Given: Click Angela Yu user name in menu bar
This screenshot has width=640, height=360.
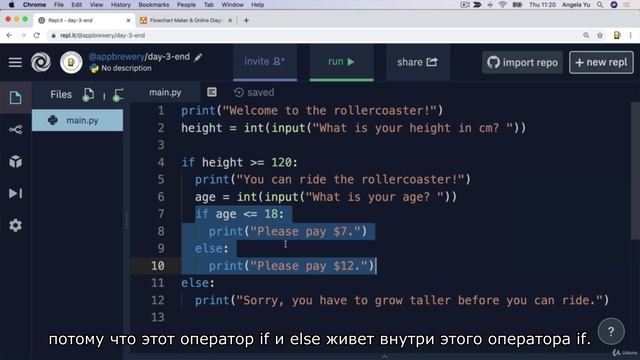Looking at the screenshot, I should [x=576, y=5].
